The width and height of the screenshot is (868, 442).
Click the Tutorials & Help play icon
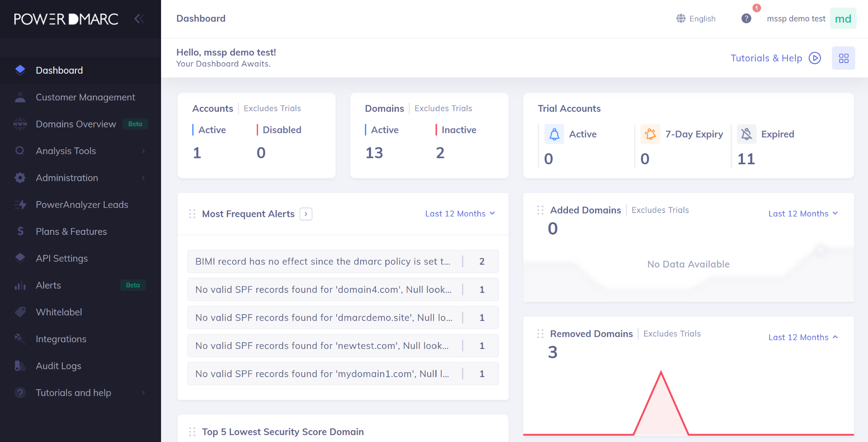815,58
